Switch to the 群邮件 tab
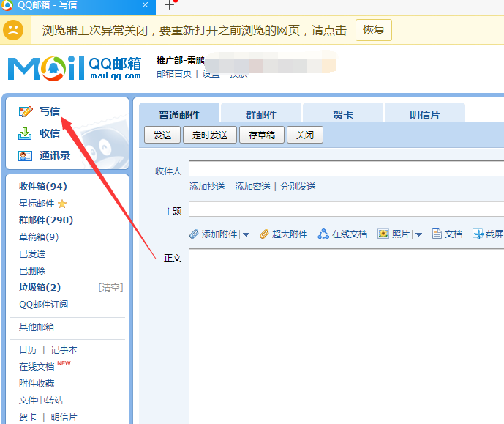Viewport: 504px width, 424px height. point(261,114)
